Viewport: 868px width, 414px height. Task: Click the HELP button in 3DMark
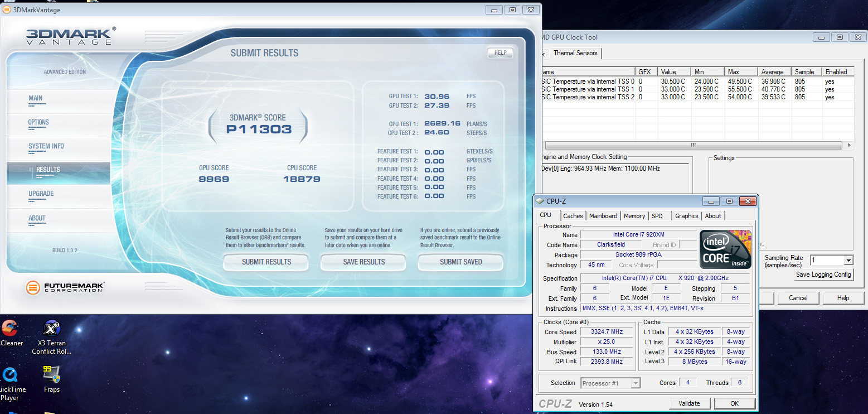[x=500, y=53]
